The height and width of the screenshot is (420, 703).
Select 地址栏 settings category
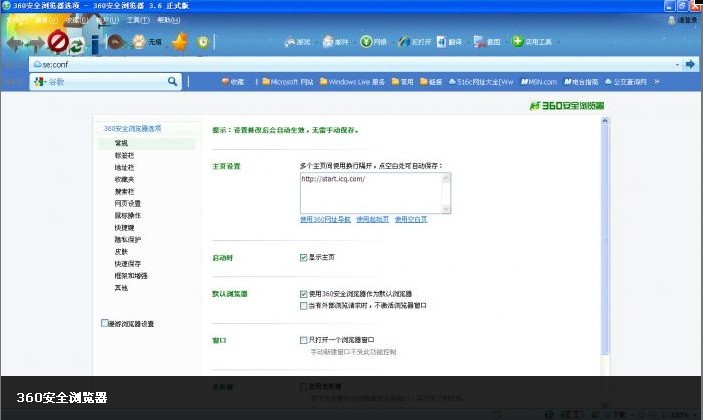click(124, 167)
